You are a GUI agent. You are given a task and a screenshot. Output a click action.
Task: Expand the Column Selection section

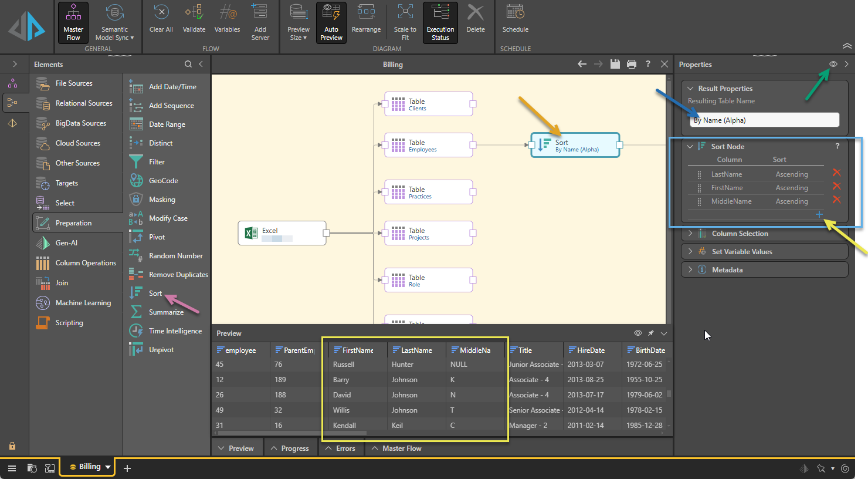pyautogui.click(x=739, y=234)
